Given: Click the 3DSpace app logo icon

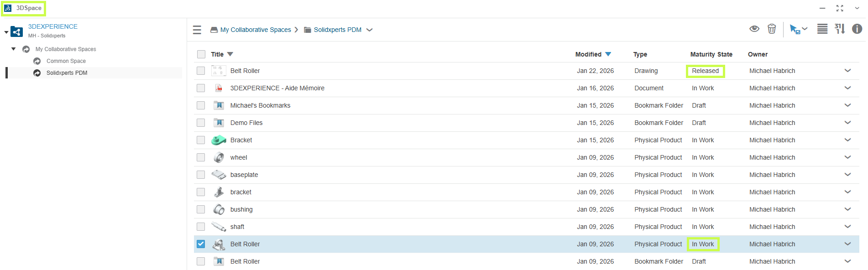Looking at the screenshot, I should coord(8,8).
